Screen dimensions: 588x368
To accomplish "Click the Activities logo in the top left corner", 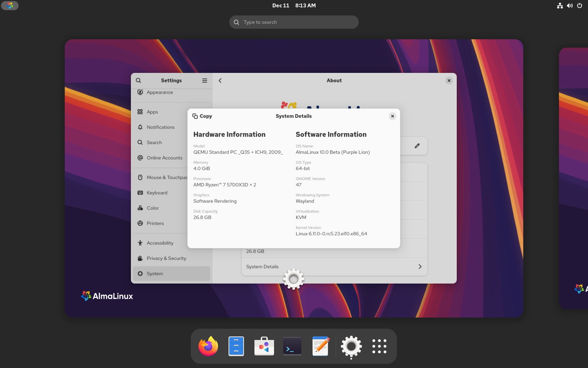I will coord(10,6).
